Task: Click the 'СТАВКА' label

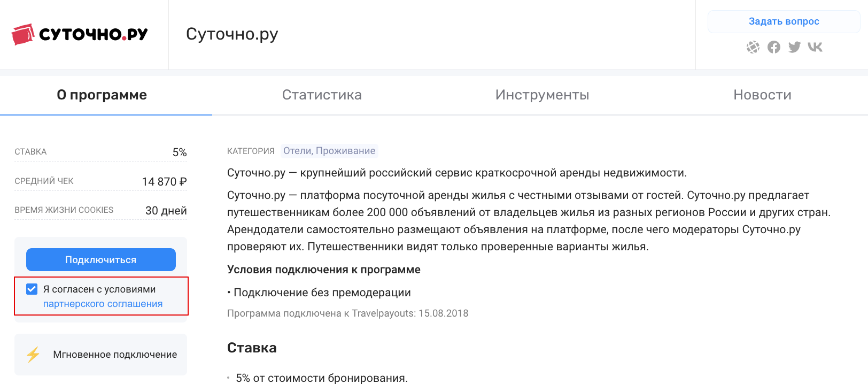Action: click(30, 152)
